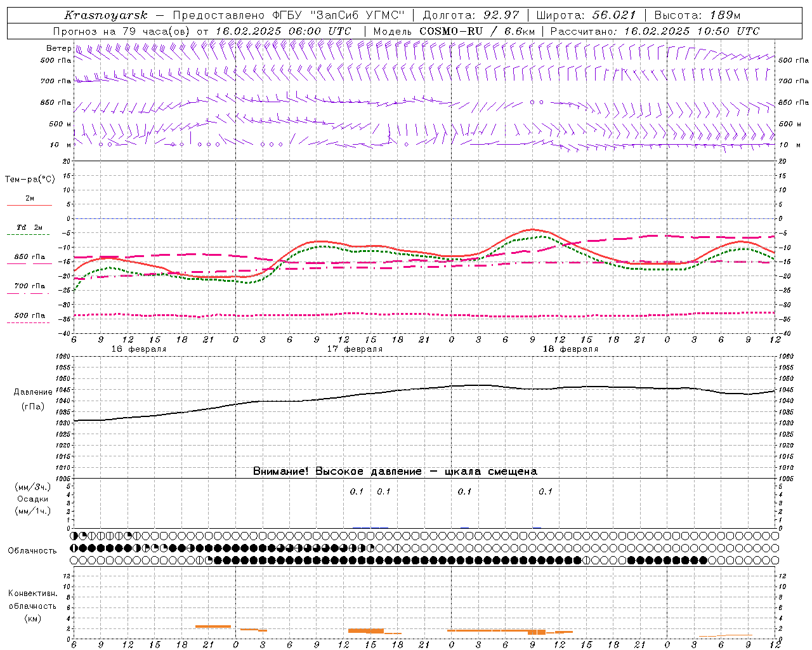Click the longitude value 92.97
Screen dimensions: 812x650
pyautogui.click(x=501, y=15)
